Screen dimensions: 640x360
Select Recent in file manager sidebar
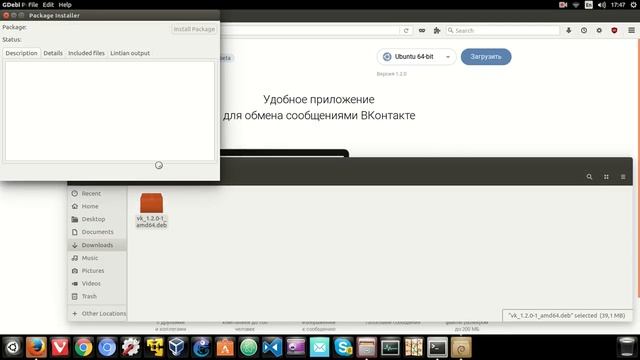coord(97,193)
